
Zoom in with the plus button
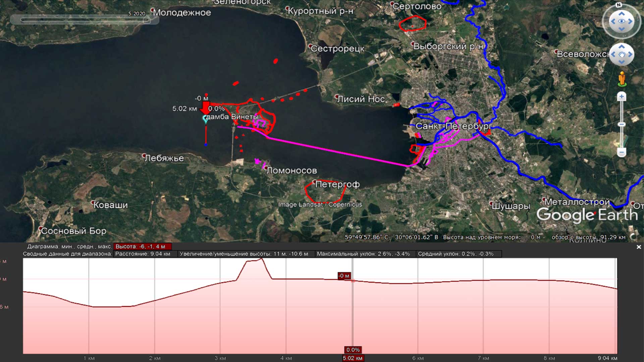pyautogui.click(x=622, y=97)
